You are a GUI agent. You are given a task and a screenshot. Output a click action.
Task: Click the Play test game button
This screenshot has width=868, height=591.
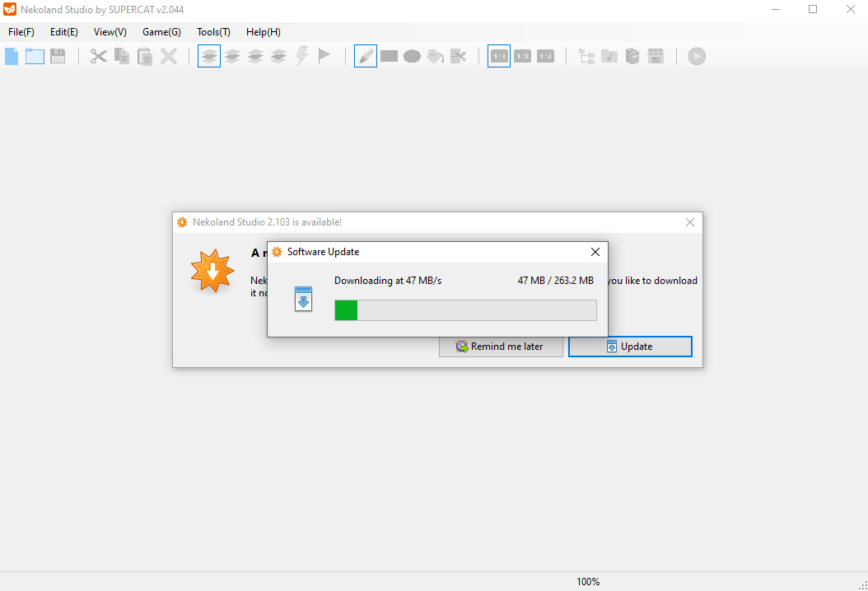[x=697, y=56]
